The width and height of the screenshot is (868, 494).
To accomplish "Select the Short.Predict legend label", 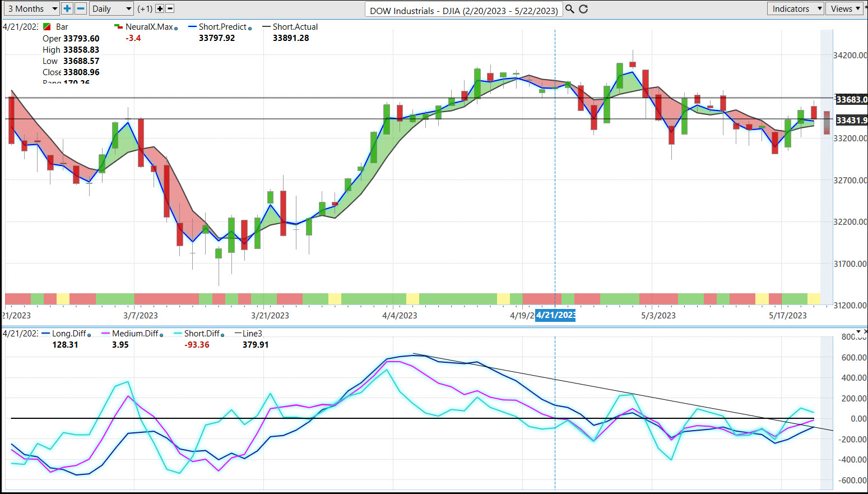I will pyautogui.click(x=222, y=27).
